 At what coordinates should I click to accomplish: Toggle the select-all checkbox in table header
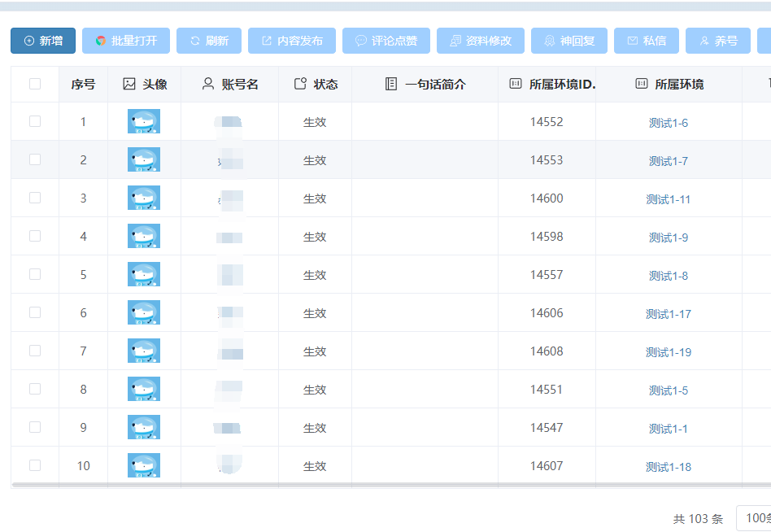point(33,83)
